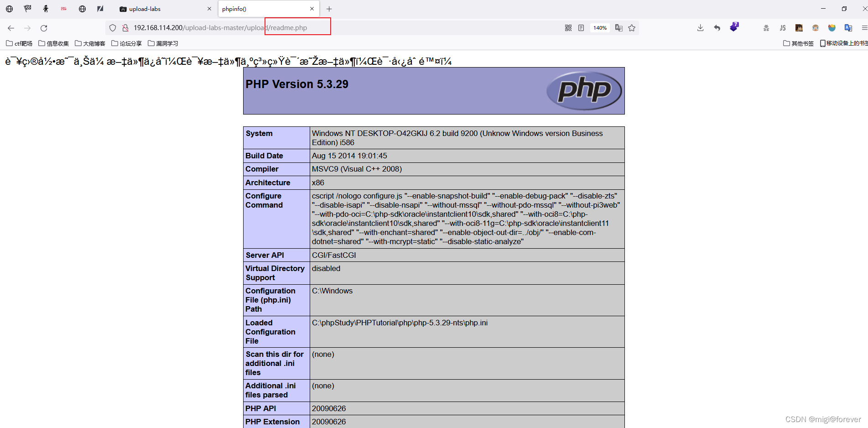Click the PHP logo image
The height and width of the screenshot is (428, 868).
[584, 90]
